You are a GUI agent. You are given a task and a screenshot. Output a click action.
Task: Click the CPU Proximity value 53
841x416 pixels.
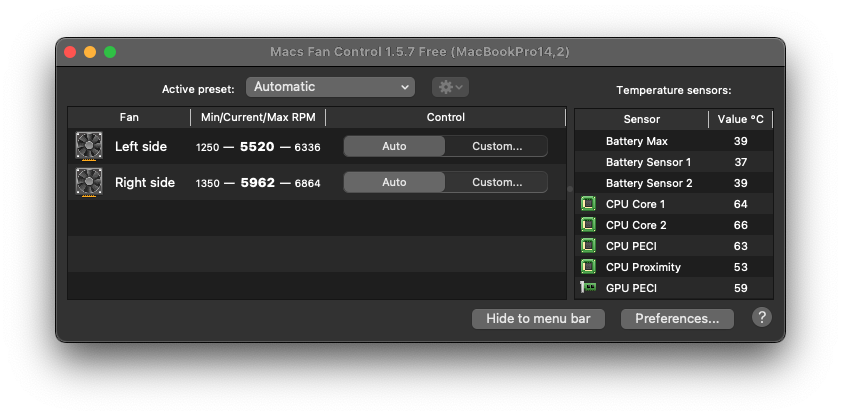click(740, 267)
